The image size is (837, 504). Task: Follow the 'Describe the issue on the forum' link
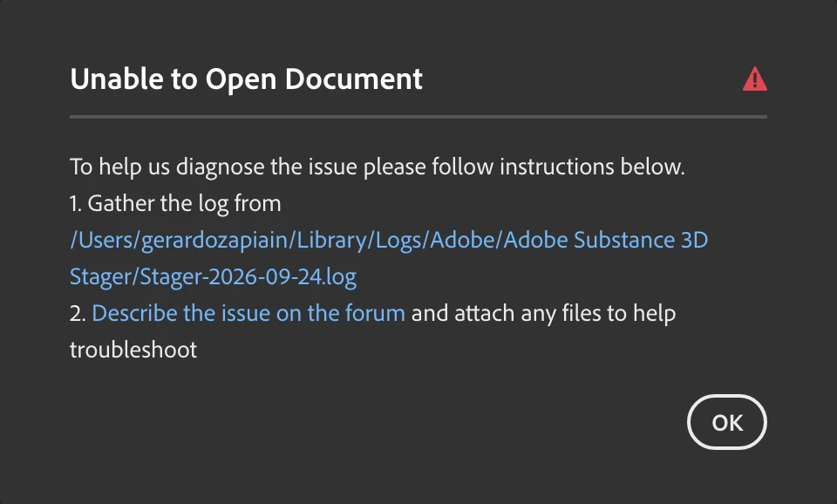[248, 313]
